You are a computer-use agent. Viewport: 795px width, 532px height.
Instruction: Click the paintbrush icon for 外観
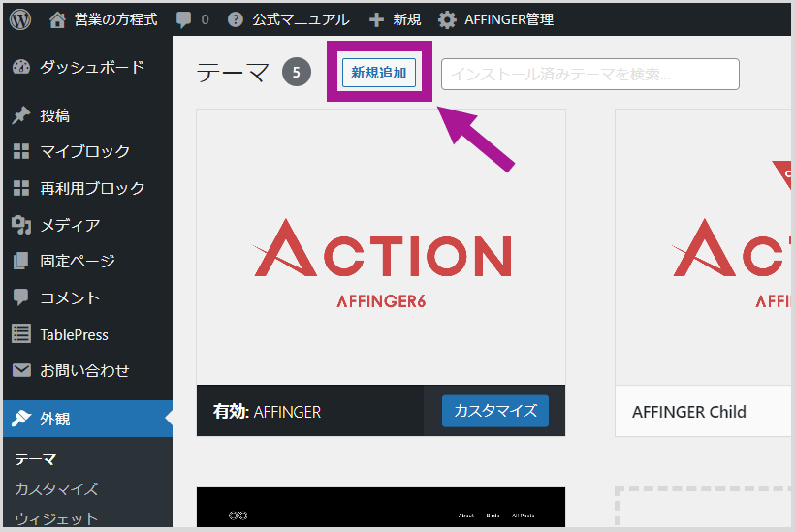click(x=21, y=419)
